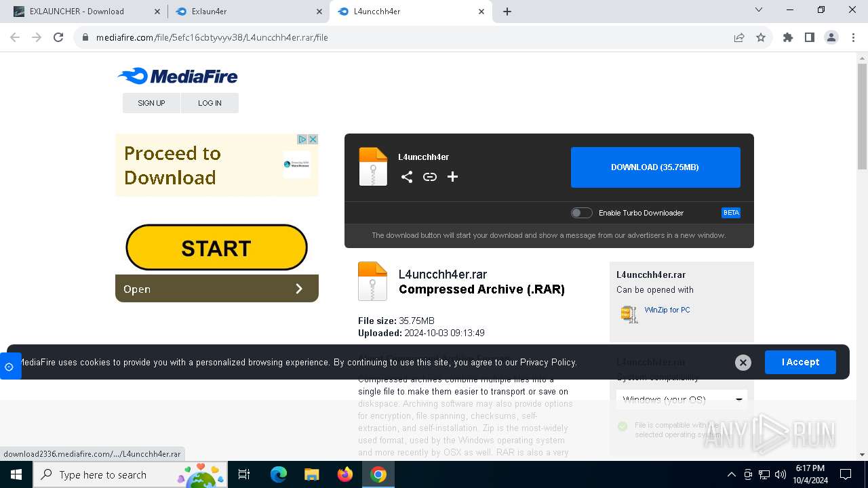Close the ad with the X icon
The image size is (868, 488).
(313, 139)
